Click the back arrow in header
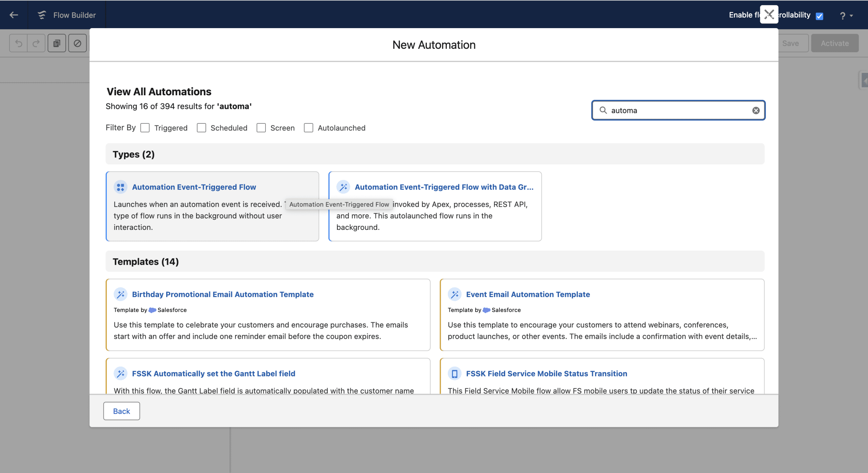 [x=14, y=15]
